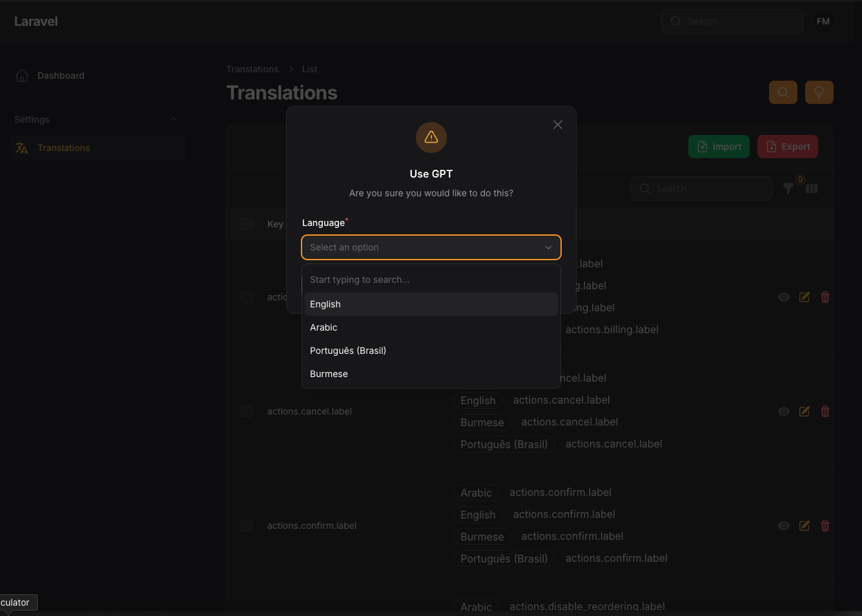
Task: Click the Burmese badge in confirm row
Action: click(x=482, y=537)
